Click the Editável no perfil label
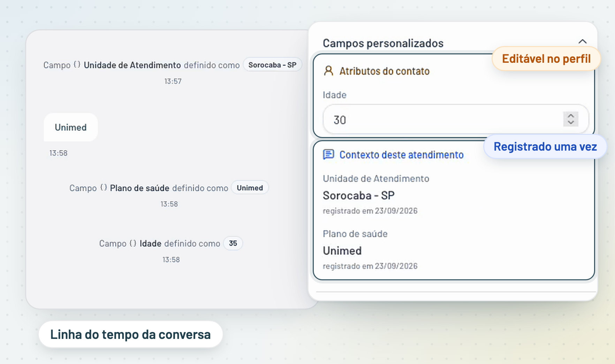This screenshot has height=364, width=615. point(546,59)
